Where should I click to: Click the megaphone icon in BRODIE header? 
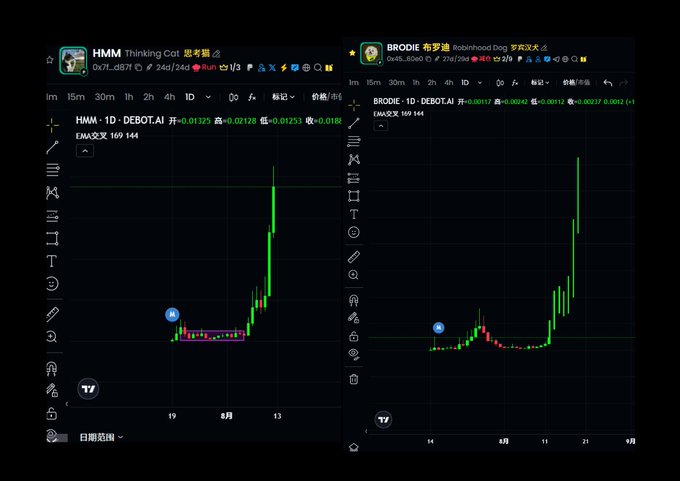[556, 59]
